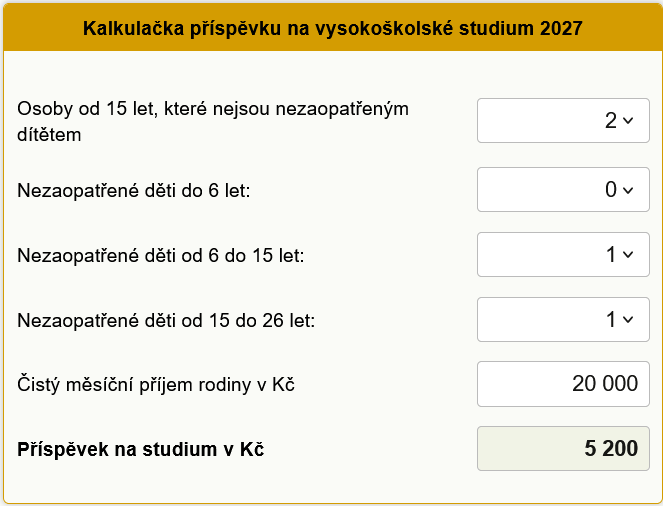Select the 'Nezaopatřené děti od 6 do 15 let:' label
Viewport: 663px width, 506px height.
point(161,255)
